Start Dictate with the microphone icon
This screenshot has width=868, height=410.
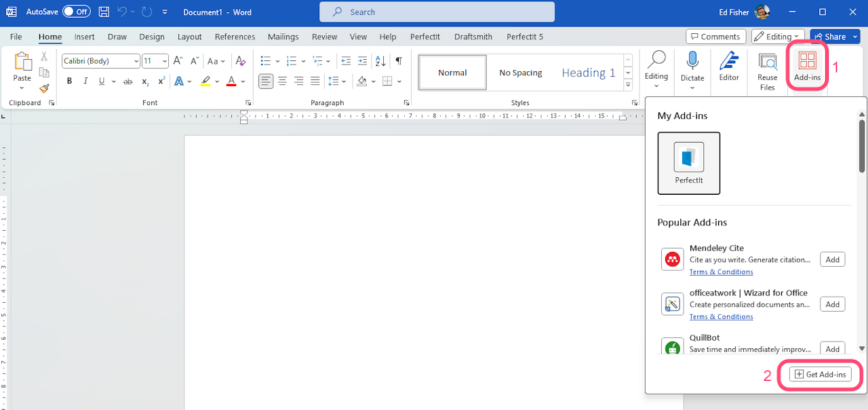(692, 66)
